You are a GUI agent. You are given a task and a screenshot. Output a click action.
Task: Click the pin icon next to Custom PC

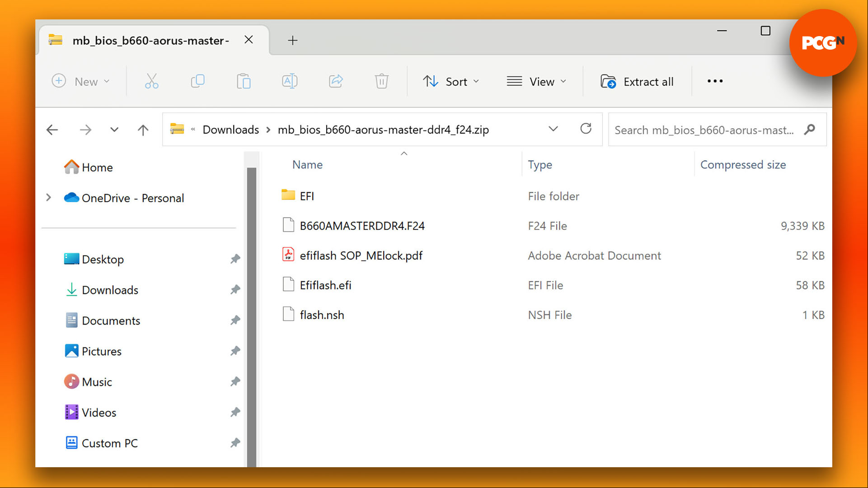coord(235,443)
